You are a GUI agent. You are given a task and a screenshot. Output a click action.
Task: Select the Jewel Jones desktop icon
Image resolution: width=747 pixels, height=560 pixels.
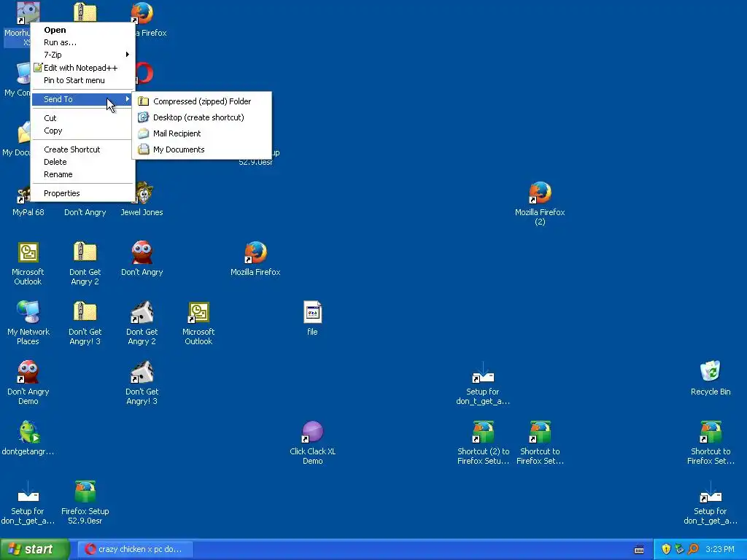point(142,194)
